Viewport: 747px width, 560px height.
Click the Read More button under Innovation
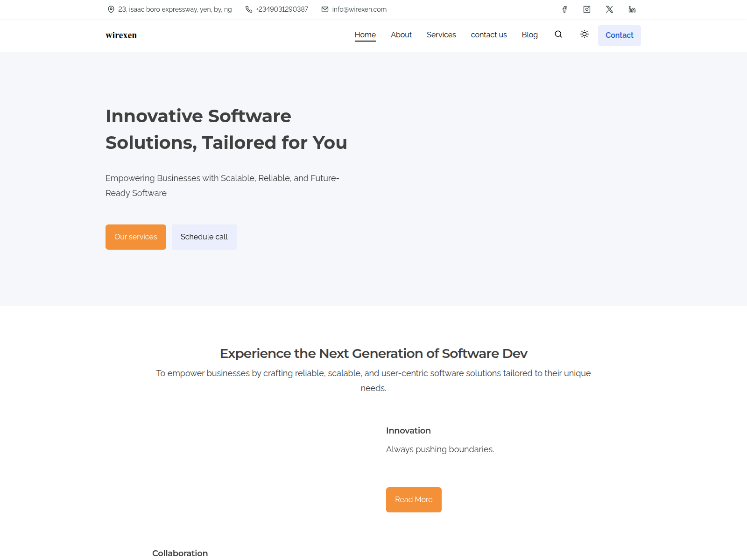[414, 500]
